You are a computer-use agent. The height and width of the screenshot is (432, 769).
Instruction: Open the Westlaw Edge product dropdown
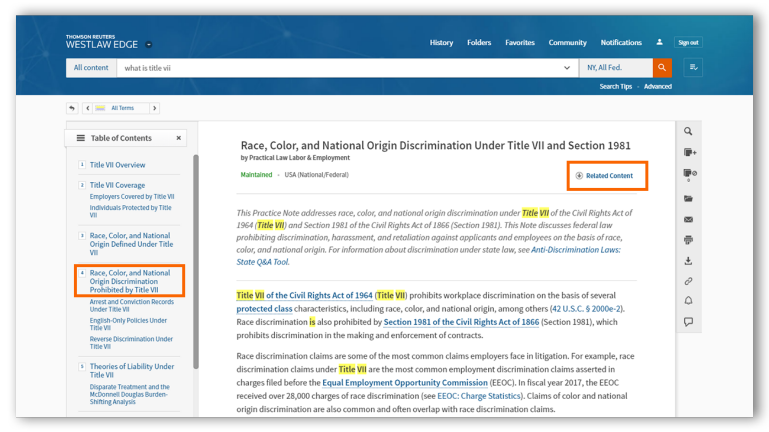[149, 44]
